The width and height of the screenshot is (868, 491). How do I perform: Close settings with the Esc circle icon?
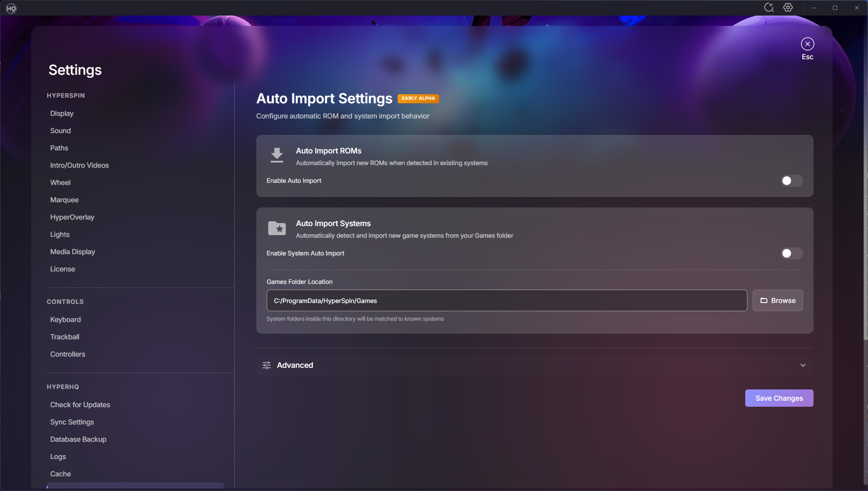807,44
